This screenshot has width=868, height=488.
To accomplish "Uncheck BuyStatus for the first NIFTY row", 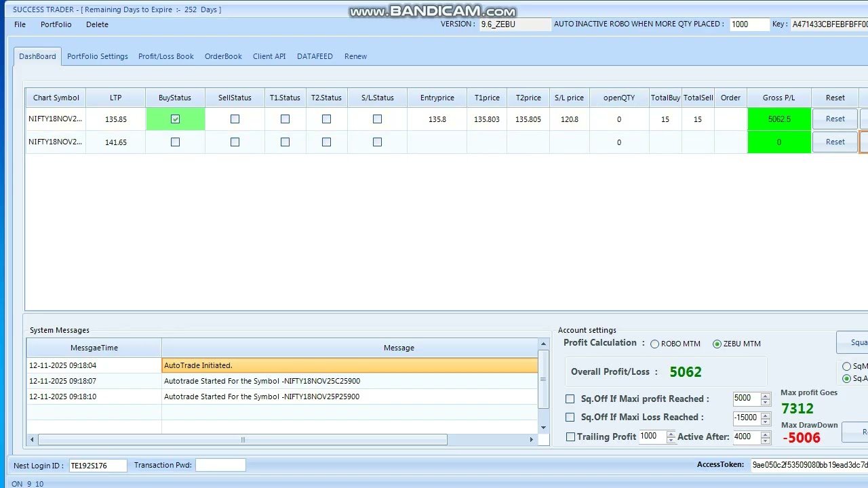I will pyautogui.click(x=175, y=119).
